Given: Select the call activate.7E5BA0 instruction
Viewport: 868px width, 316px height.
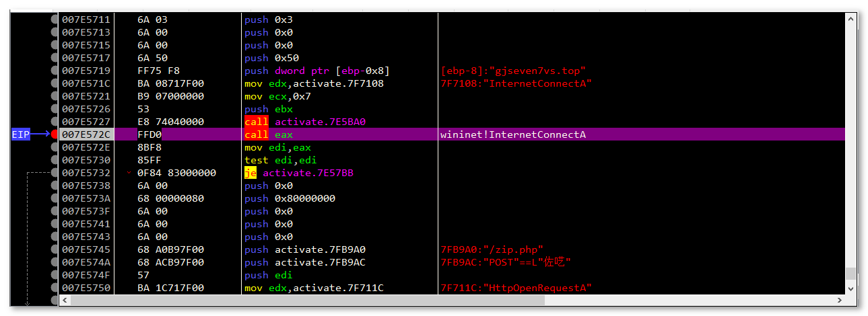Looking at the screenshot, I should (x=297, y=122).
